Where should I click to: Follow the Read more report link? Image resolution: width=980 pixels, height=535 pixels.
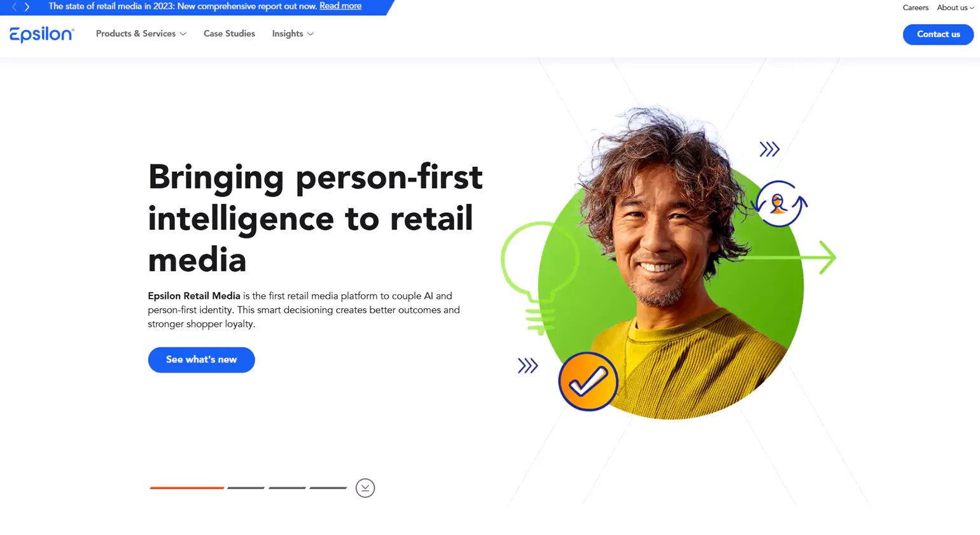point(340,6)
